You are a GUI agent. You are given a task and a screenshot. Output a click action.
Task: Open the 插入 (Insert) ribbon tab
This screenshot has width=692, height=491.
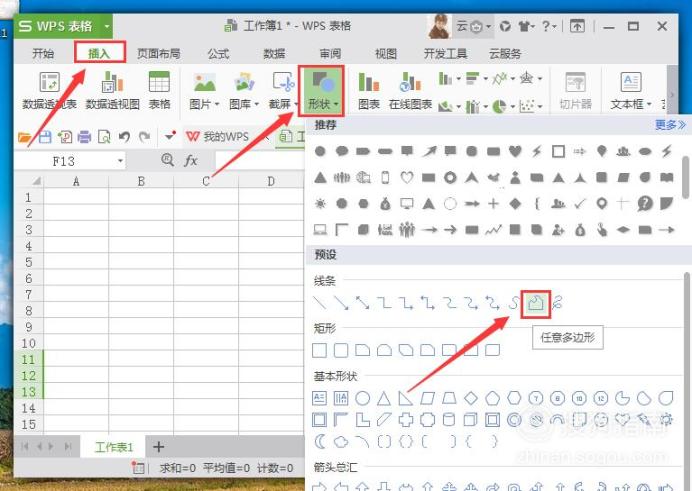(99, 53)
